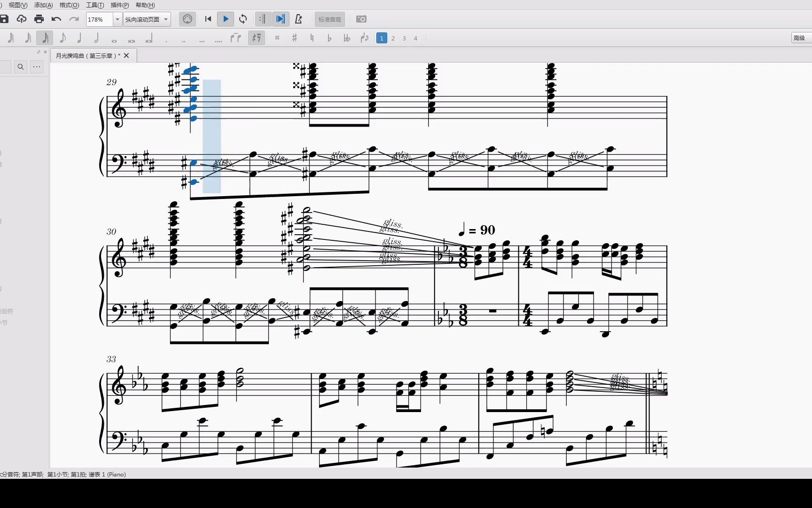
Task: Upload the score to the cloud
Action: [22, 19]
